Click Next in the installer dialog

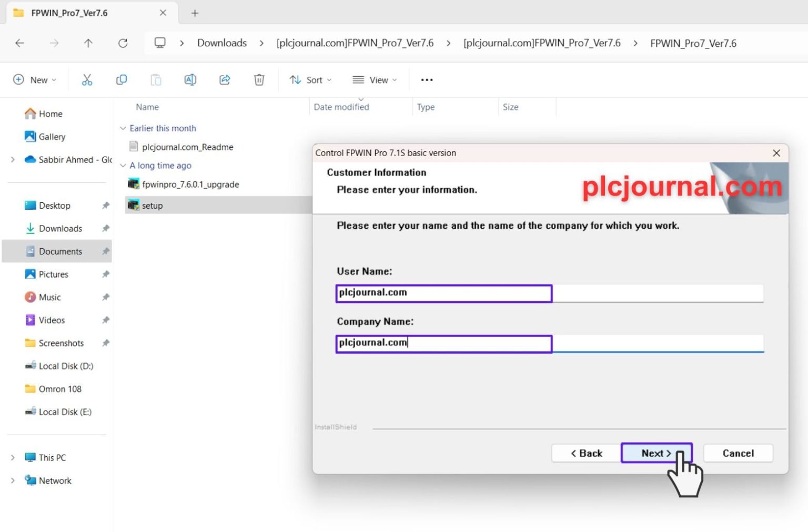[656, 453]
